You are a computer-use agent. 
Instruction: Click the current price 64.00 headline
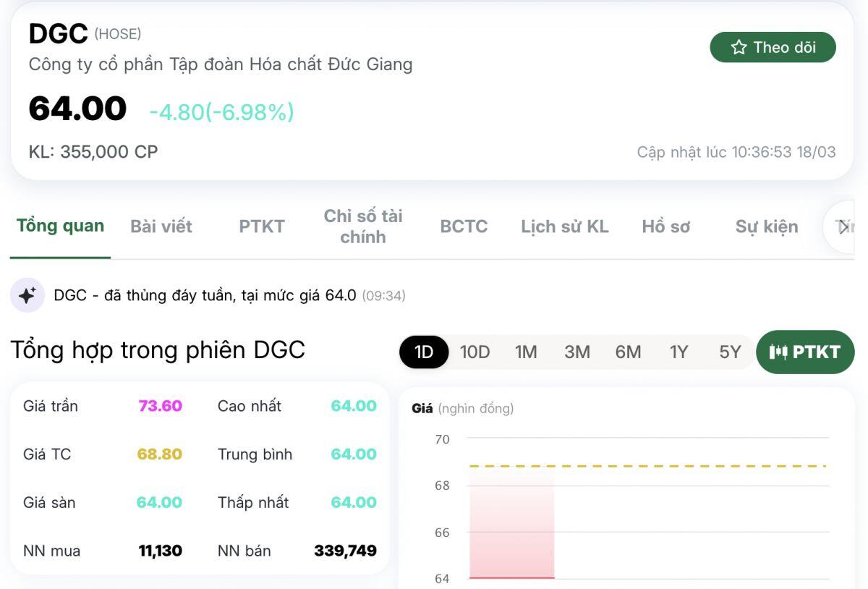coord(77,109)
